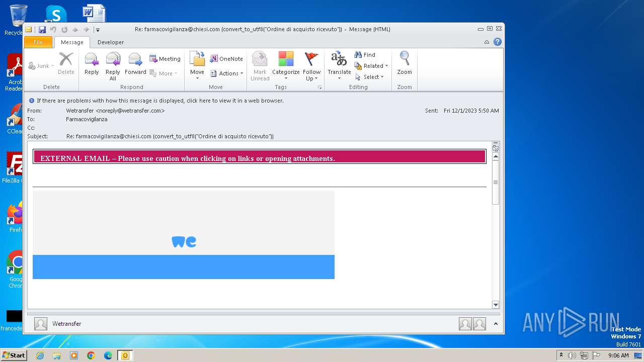Expand the More respond options

click(163, 73)
